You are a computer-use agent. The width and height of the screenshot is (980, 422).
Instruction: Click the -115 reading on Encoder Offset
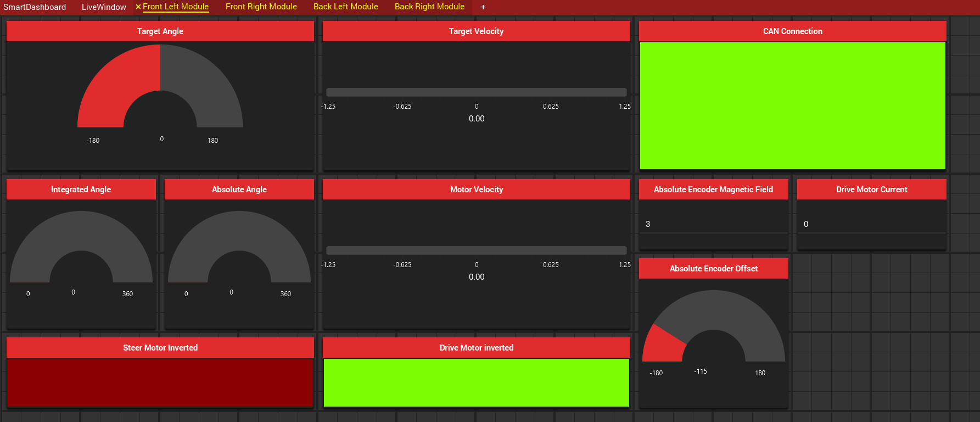[x=701, y=371]
